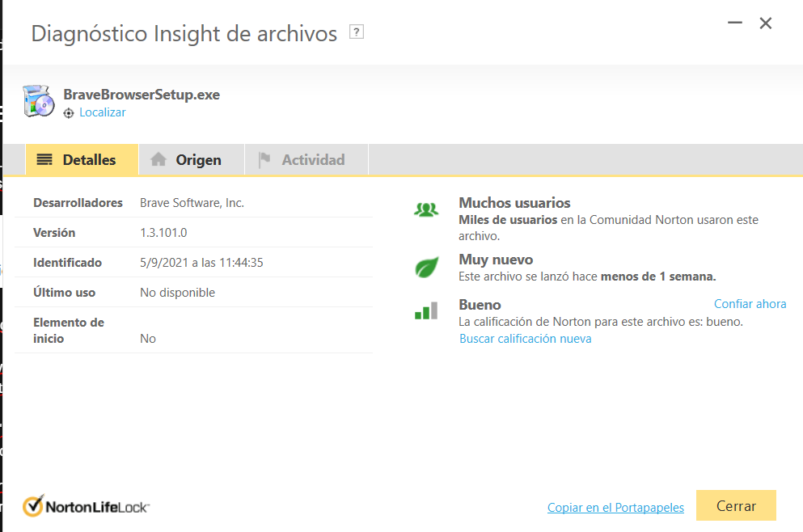This screenshot has height=532, width=803.
Task: Click the Desarrolladores label
Action: point(78,203)
